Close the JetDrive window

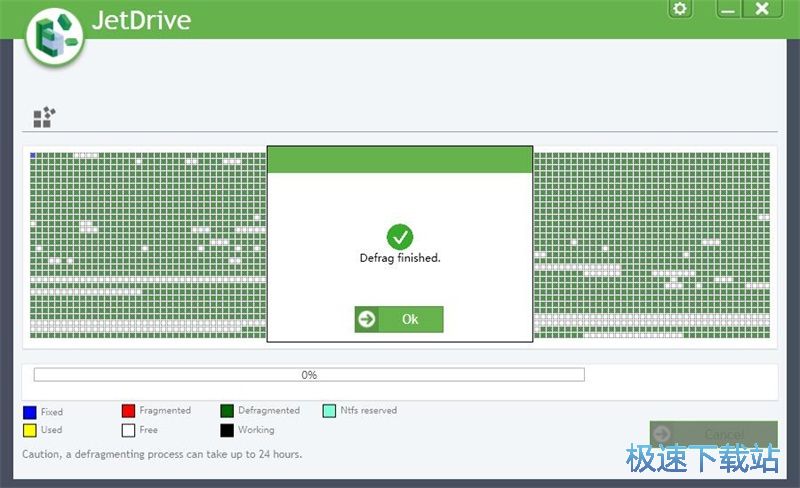[762, 9]
